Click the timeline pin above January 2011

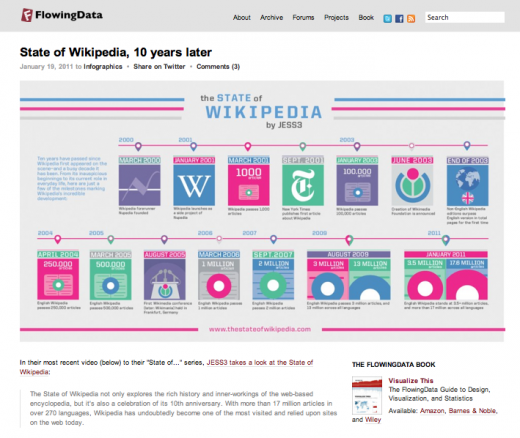point(446,239)
